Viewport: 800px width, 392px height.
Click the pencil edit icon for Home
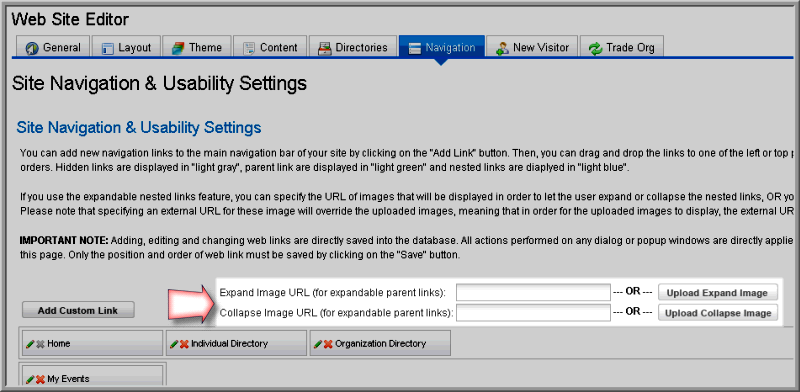(x=30, y=344)
